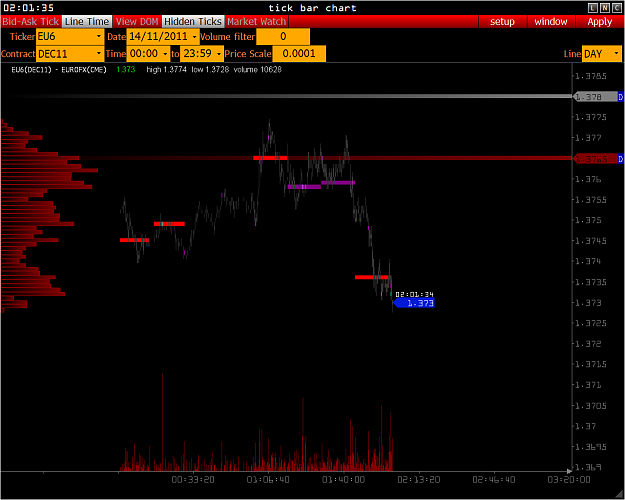The image size is (625, 500).
Task: Click the gray 1.378 price level tag
Action: [x=595, y=96]
